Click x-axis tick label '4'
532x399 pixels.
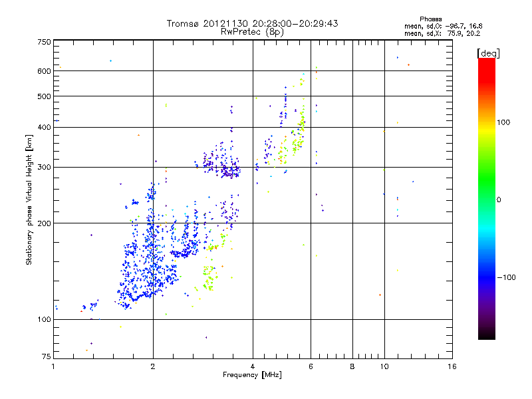[x=253, y=366]
